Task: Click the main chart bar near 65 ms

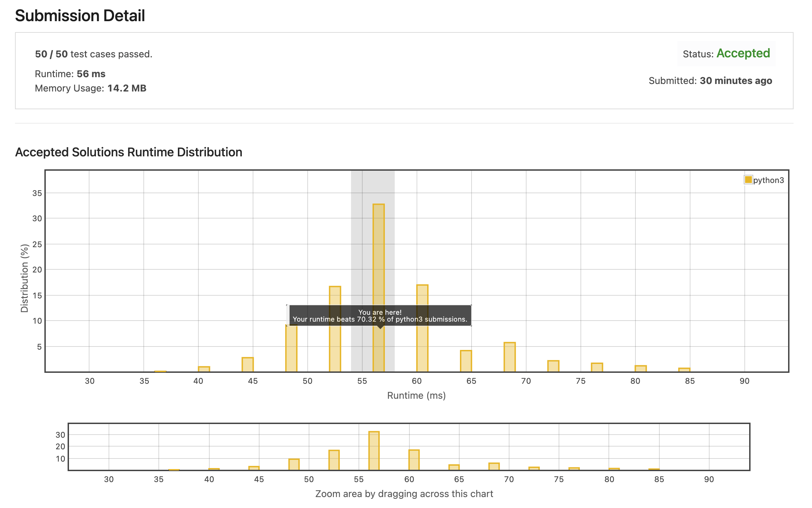Action: (466, 361)
